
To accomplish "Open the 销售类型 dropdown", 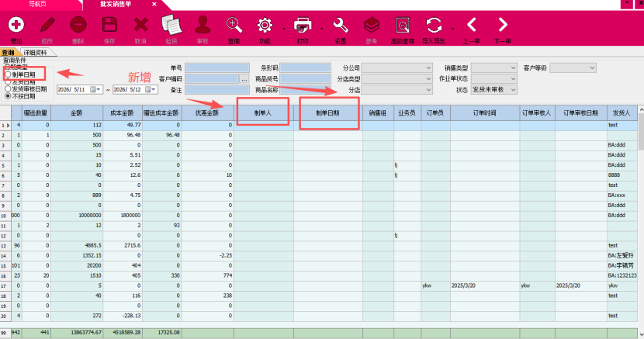I will [493, 67].
